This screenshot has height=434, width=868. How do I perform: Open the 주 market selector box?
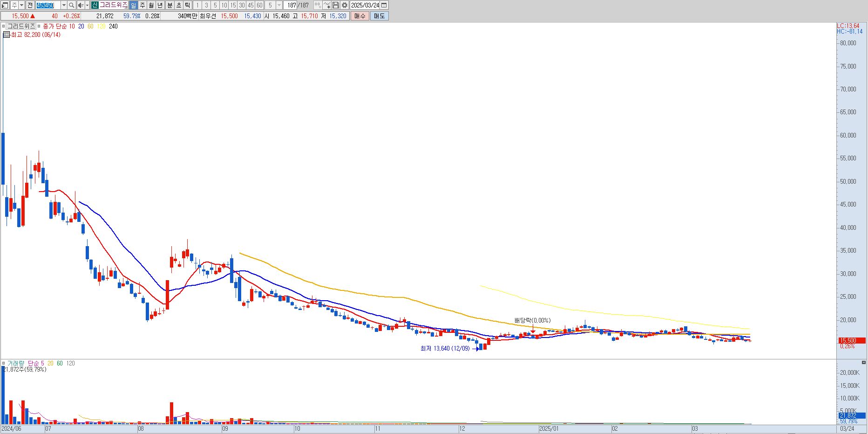pyautogui.click(x=14, y=5)
